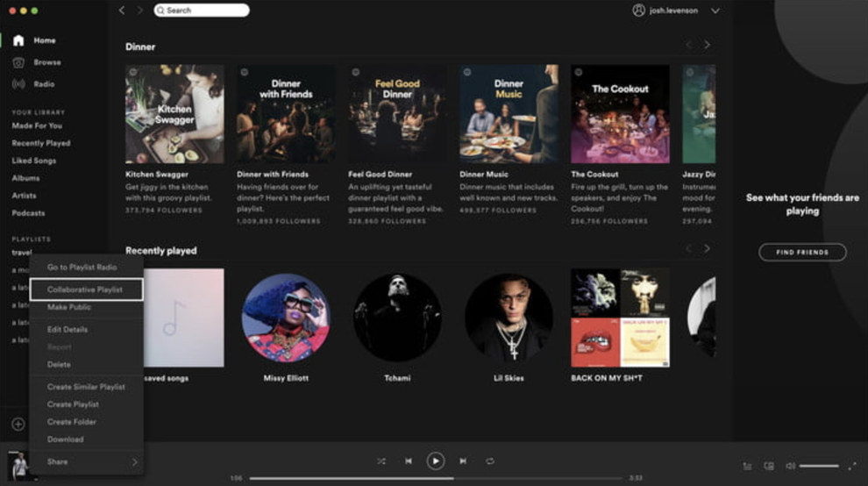
Task: Click the Find Friends button
Action: (x=801, y=253)
